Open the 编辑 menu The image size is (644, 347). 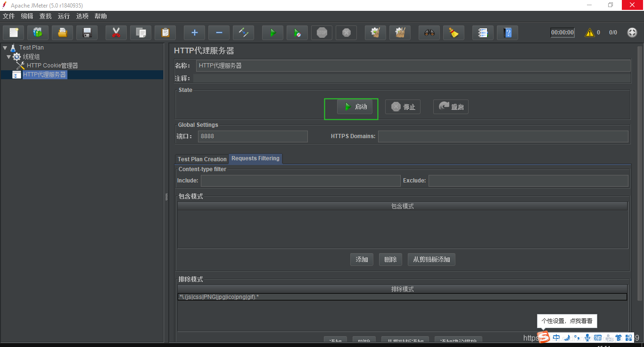pos(27,16)
